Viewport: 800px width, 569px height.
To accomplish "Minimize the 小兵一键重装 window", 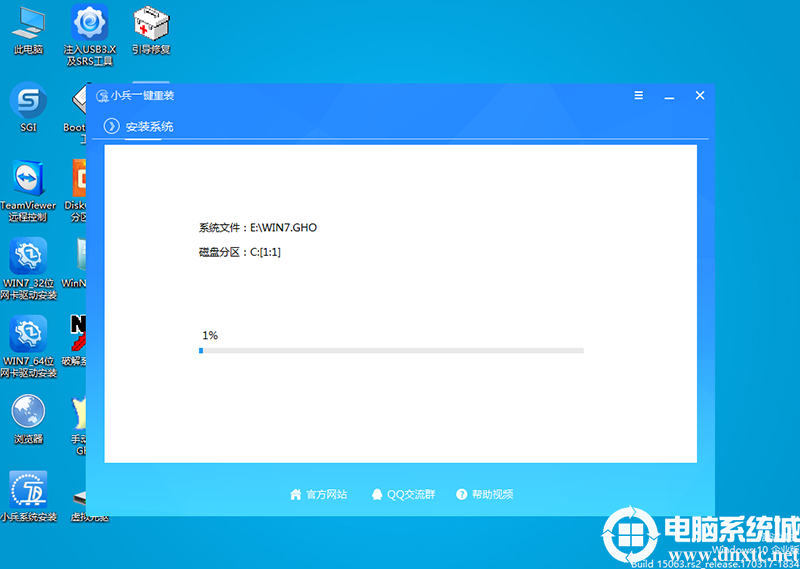I will pos(669,95).
